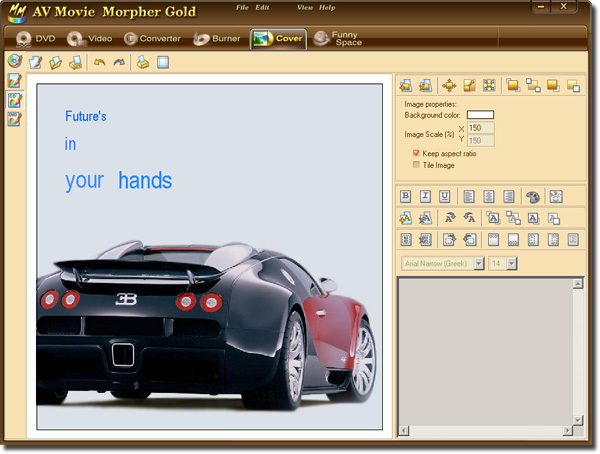
Task: Redo the last action
Action: click(x=119, y=62)
